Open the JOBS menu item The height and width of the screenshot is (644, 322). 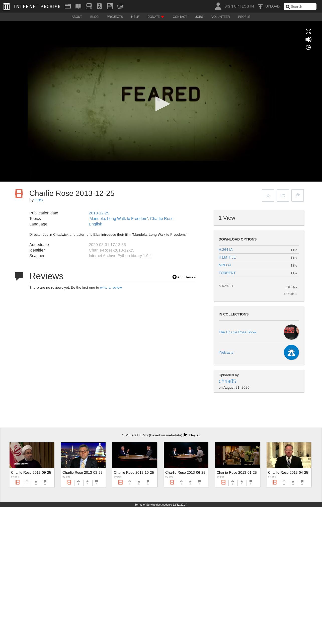199,17
